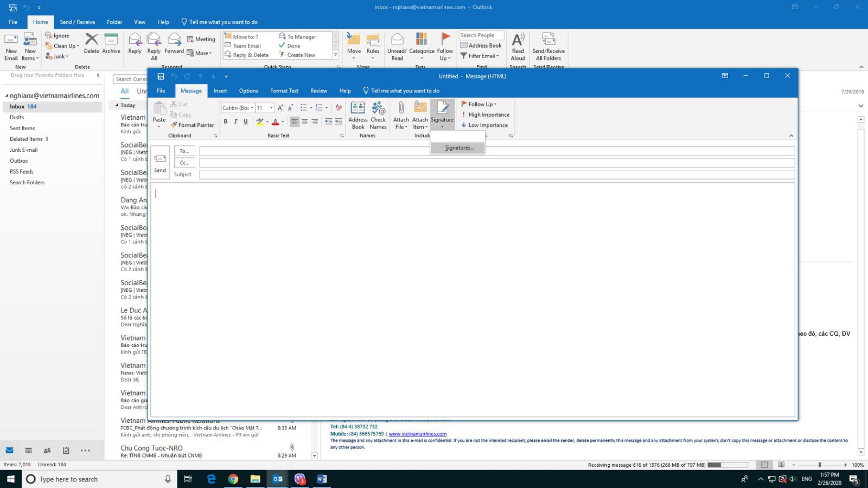
Task: Open the Sent Items folder
Action: [22, 129]
